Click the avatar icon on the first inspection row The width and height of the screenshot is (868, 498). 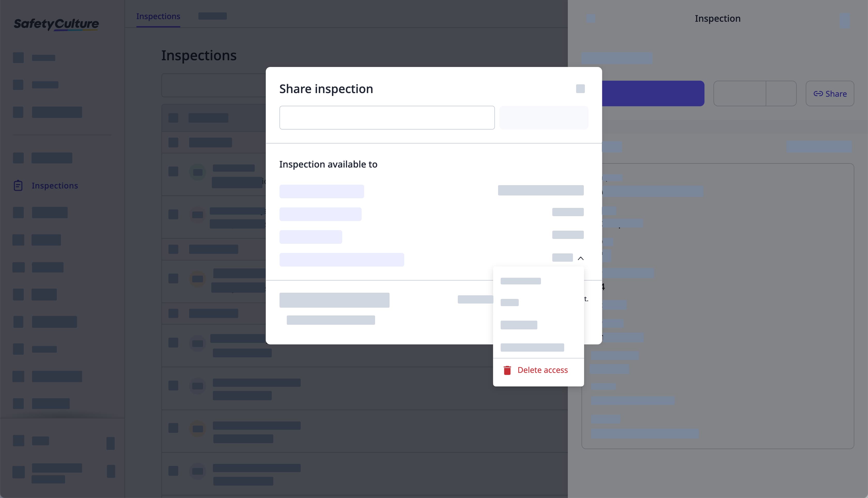click(198, 172)
